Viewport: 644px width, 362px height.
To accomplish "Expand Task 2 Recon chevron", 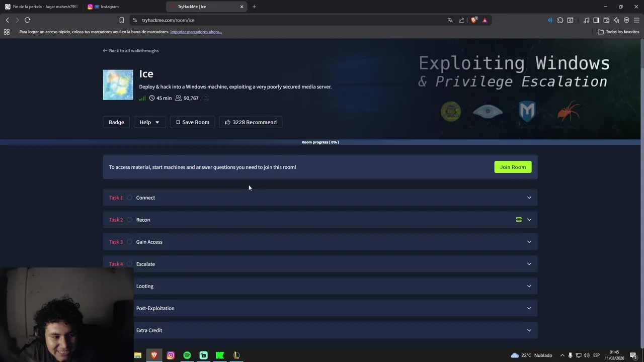I will point(529,220).
